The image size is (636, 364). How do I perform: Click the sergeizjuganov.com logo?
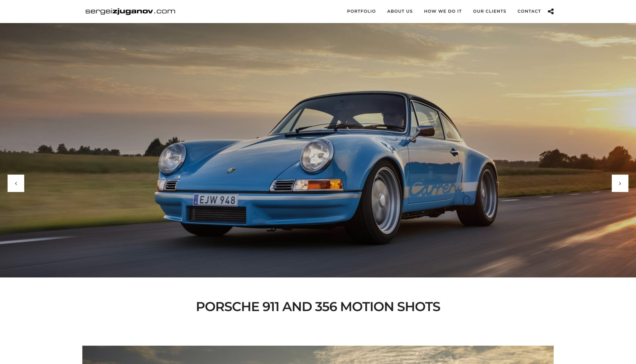pos(130,11)
